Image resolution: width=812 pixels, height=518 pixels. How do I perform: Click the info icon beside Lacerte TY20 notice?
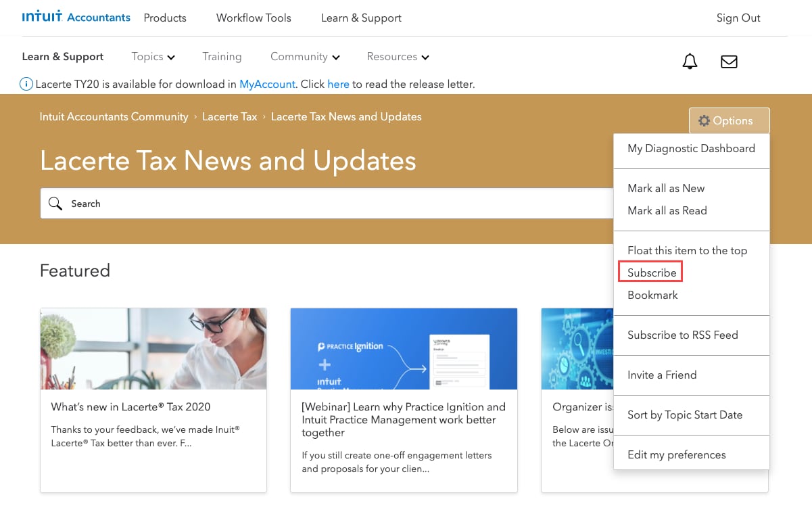(x=26, y=85)
